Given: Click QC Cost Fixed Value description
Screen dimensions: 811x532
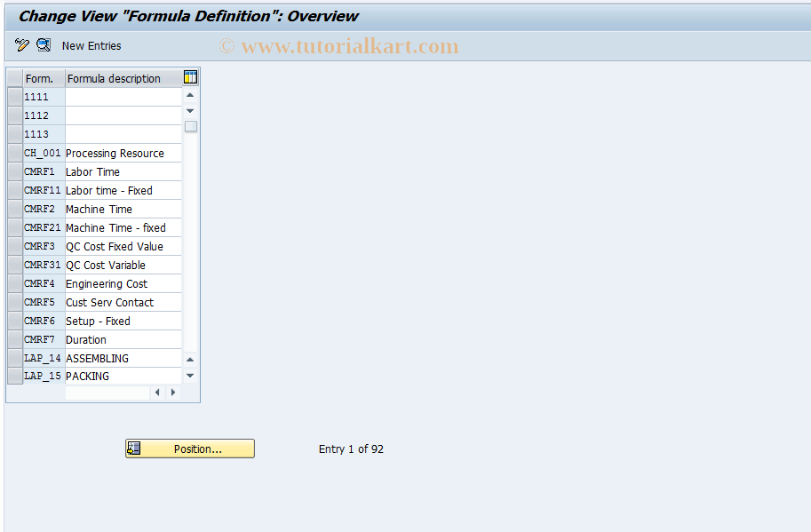Looking at the screenshot, I should pyautogui.click(x=123, y=246).
